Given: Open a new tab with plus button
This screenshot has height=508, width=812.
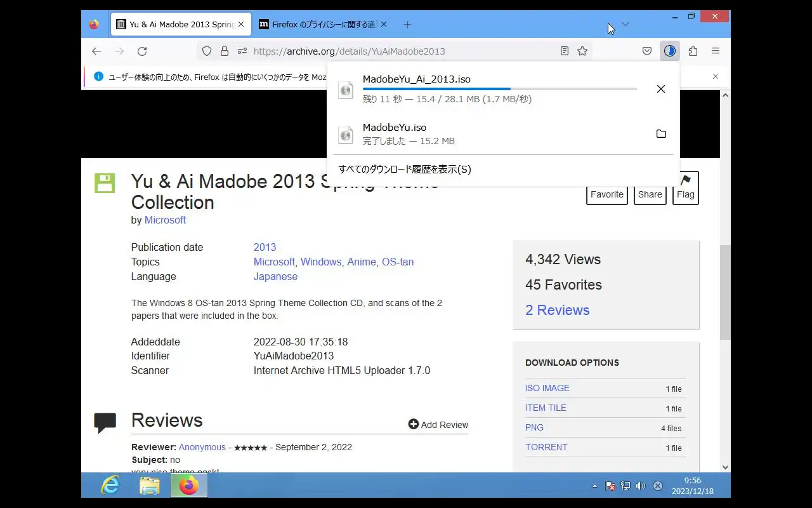Looking at the screenshot, I should point(407,25).
